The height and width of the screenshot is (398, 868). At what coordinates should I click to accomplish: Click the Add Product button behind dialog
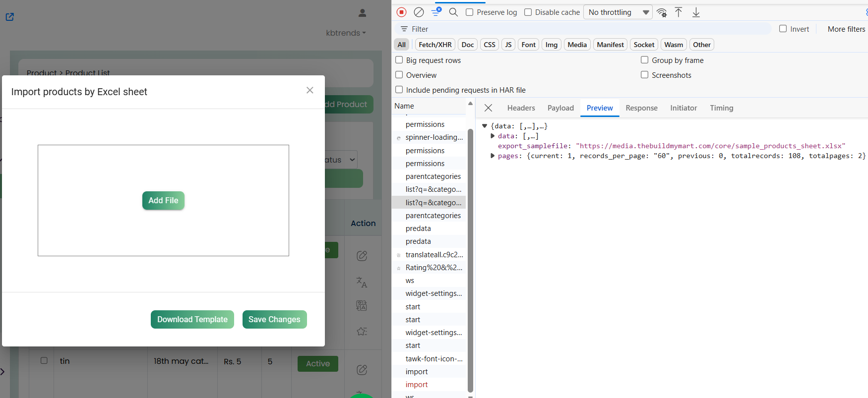click(348, 104)
